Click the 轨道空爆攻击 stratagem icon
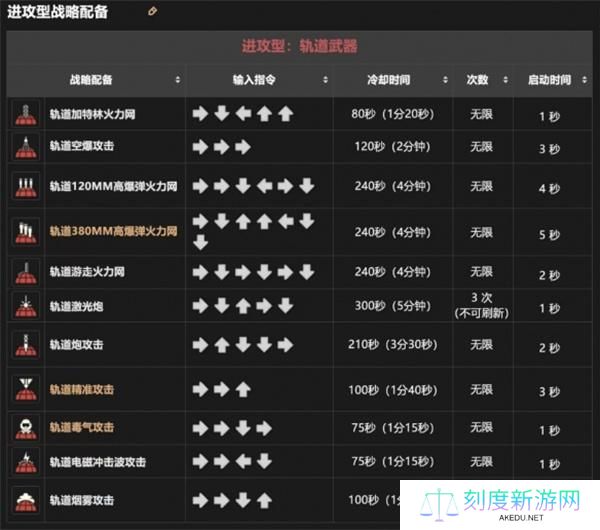600x530 pixels. [26, 147]
